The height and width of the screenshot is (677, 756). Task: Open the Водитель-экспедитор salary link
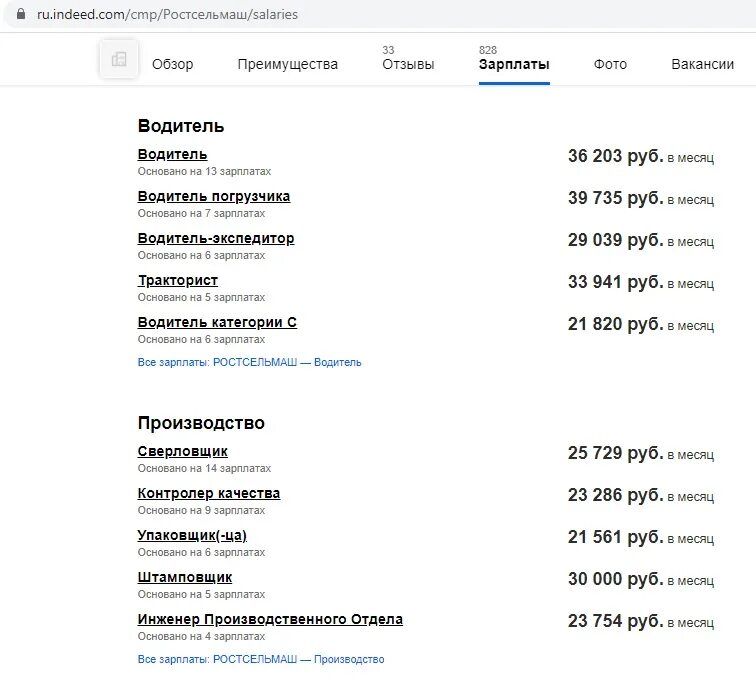pos(216,238)
